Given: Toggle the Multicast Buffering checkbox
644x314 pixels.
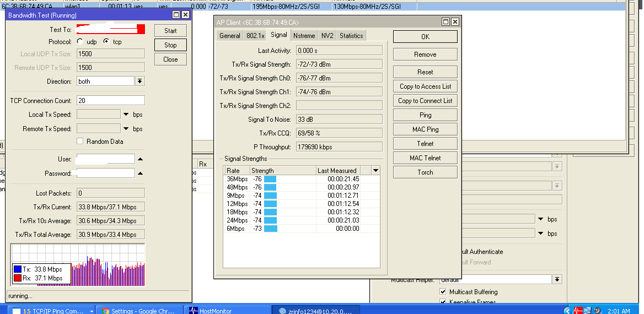Looking at the screenshot, I should pyautogui.click(x=443, y=292).
